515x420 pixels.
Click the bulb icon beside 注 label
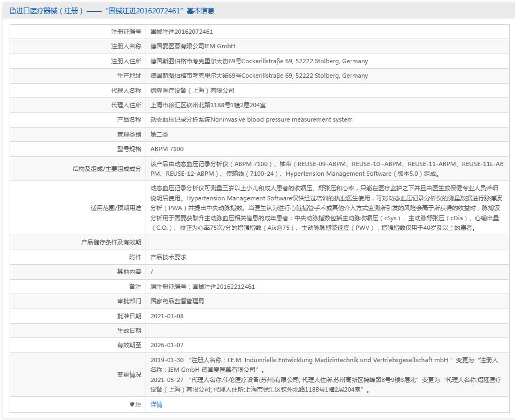pos(132,404)
